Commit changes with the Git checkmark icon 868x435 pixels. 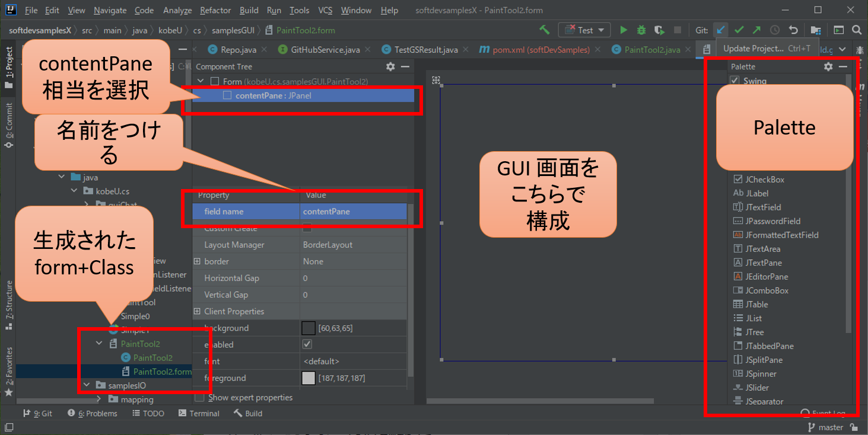coord(739,30)
